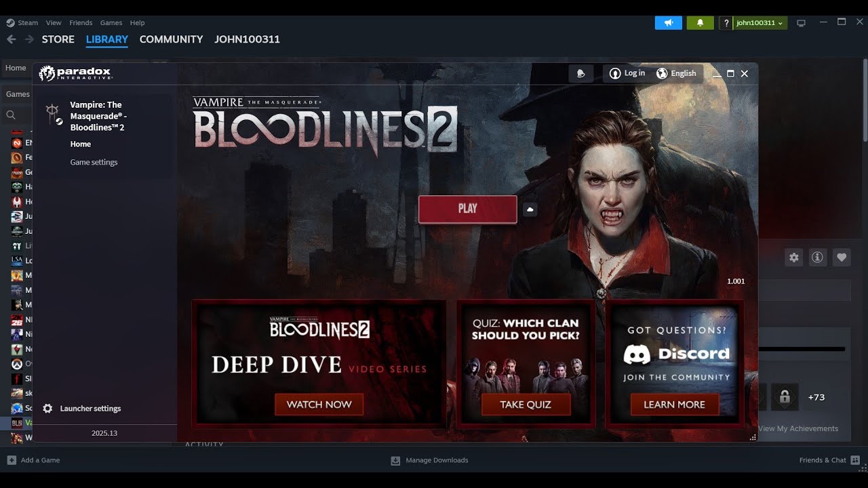Go forward with Steam forward arrow

point(29,39)
